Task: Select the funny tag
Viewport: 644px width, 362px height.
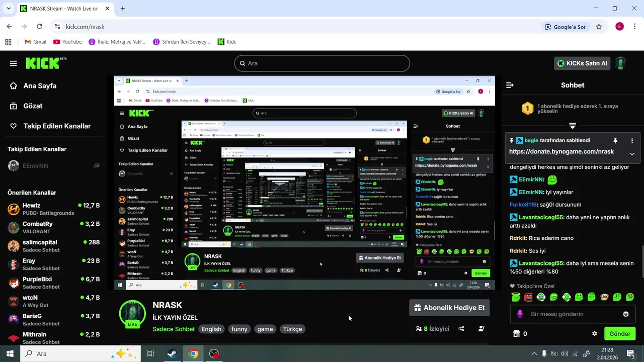Action: point(239,329)
